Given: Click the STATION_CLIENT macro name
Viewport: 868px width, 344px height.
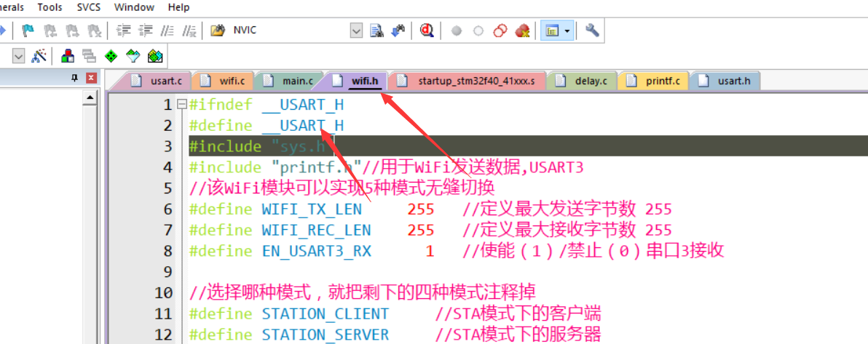Looking at the screenshot, I should pyautogui.click(x=325, y=314).
